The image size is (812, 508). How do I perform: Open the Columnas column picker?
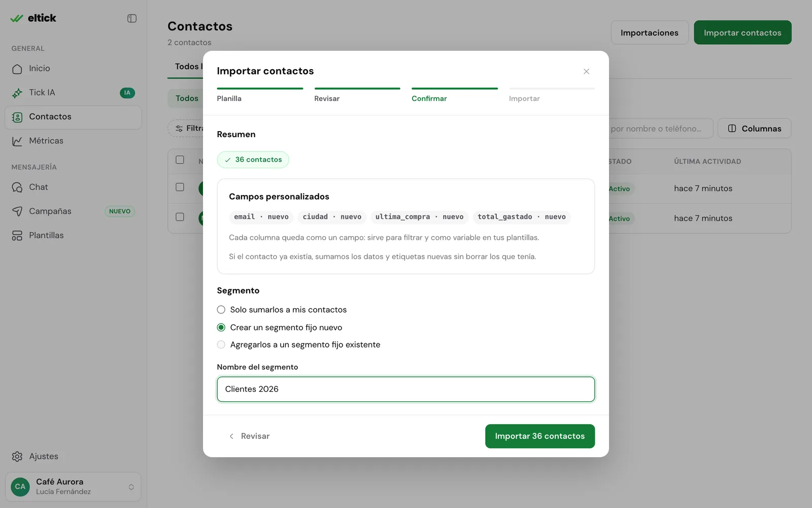(754, 129)
